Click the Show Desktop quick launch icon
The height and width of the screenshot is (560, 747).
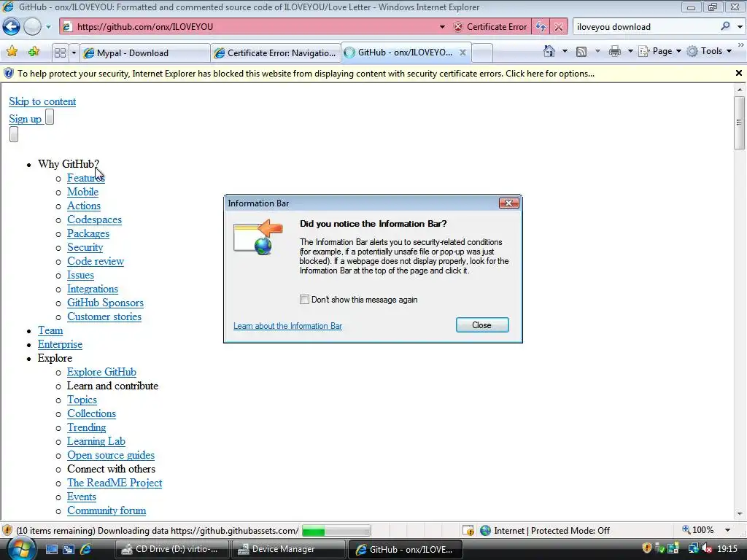[x=52, y=550]
